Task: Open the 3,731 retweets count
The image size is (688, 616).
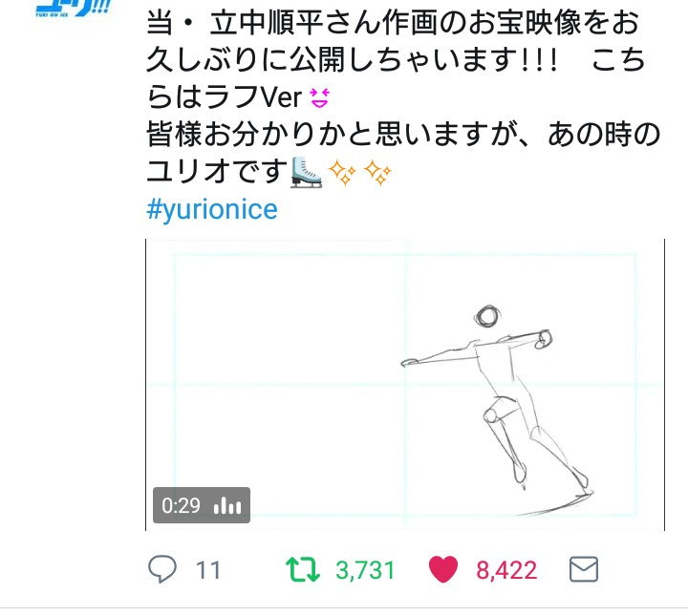Action: 365,570
